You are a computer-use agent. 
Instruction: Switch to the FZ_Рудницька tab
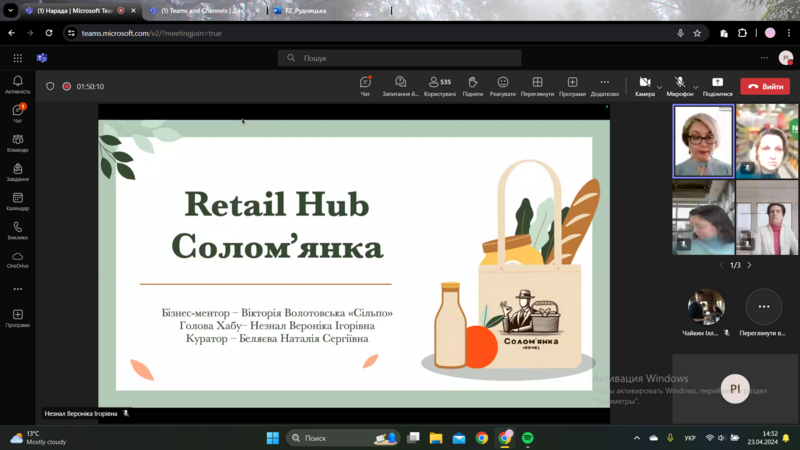[327, 11]
